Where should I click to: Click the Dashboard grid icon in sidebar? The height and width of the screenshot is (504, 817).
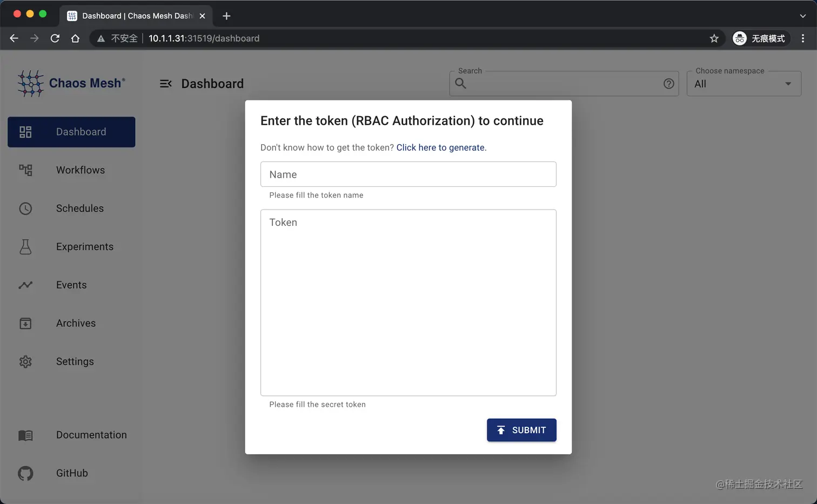click(25, 132)
